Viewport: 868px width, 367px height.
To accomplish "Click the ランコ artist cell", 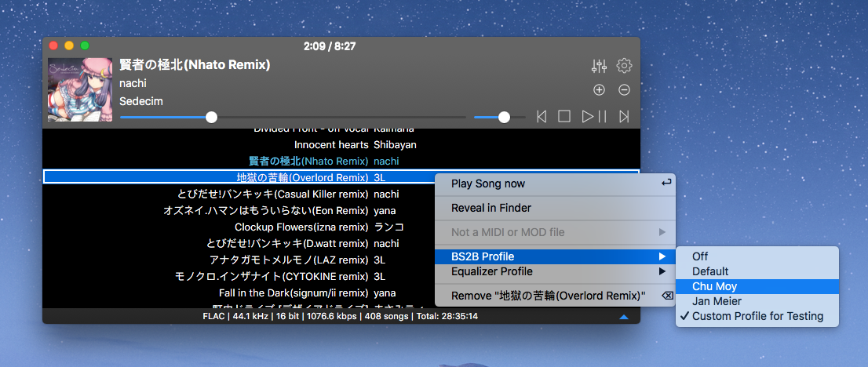I will coord(389,227).
